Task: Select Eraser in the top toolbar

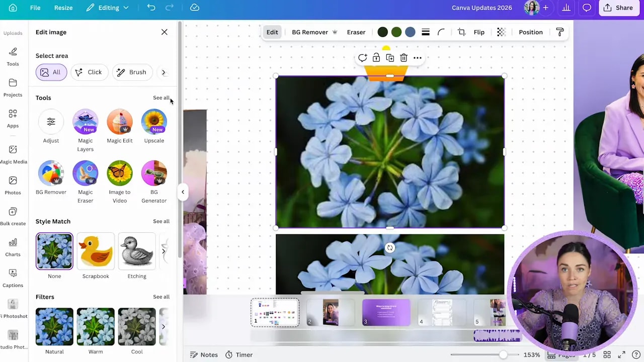Action: tap(356, 32)
